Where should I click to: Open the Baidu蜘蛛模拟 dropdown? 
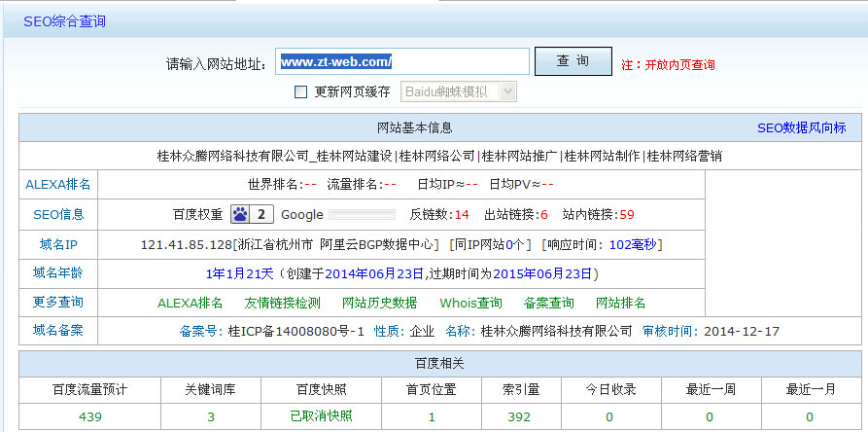click(x=459, y=91)
